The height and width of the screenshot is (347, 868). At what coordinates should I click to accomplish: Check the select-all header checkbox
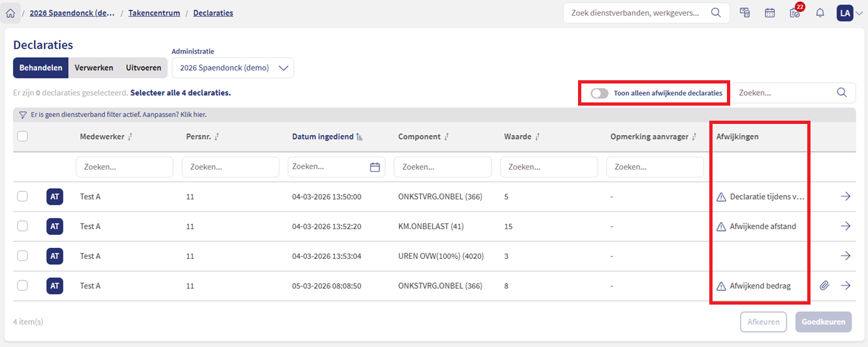point(22,136)
